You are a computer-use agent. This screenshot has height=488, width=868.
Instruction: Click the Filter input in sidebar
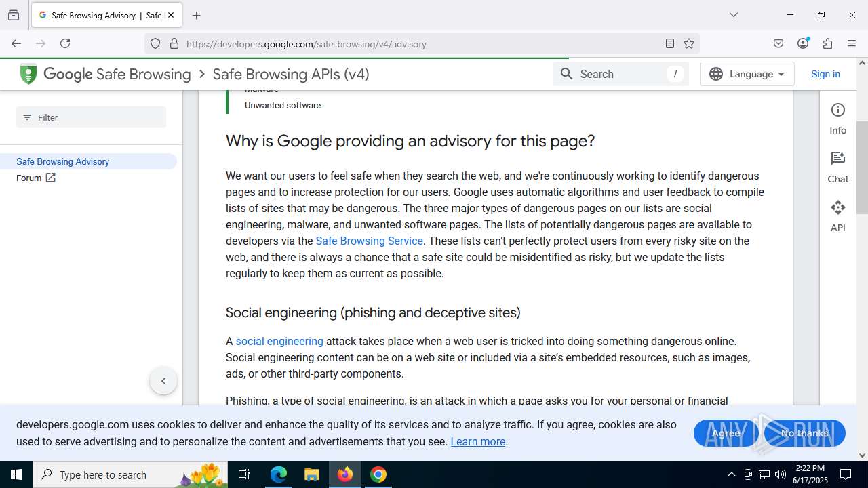point(91,117)
